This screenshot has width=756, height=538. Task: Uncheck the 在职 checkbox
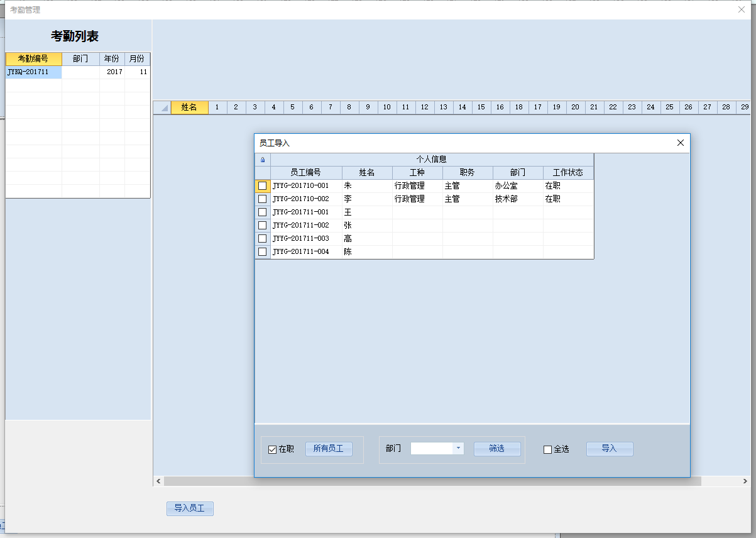click(x=272, y=449)
